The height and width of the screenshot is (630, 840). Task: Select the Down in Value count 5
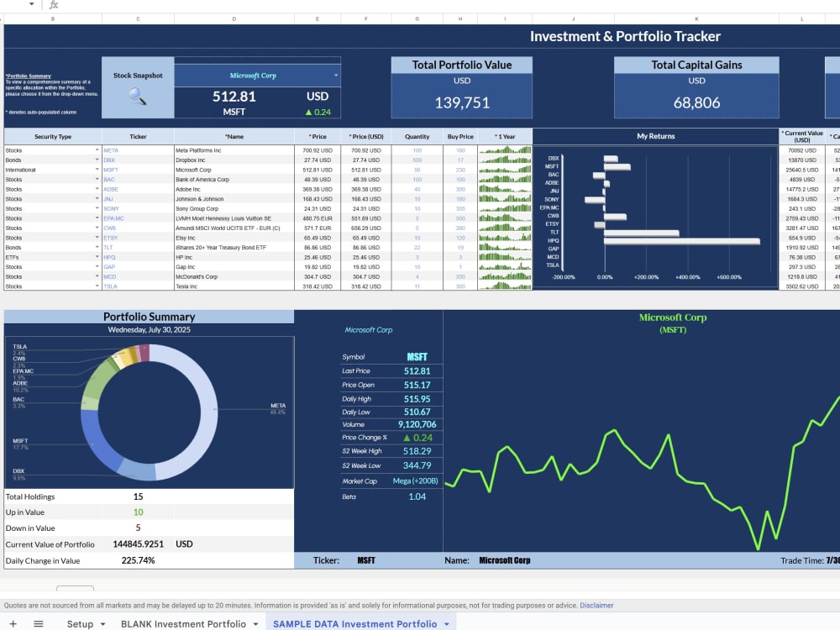click(138, 528)
